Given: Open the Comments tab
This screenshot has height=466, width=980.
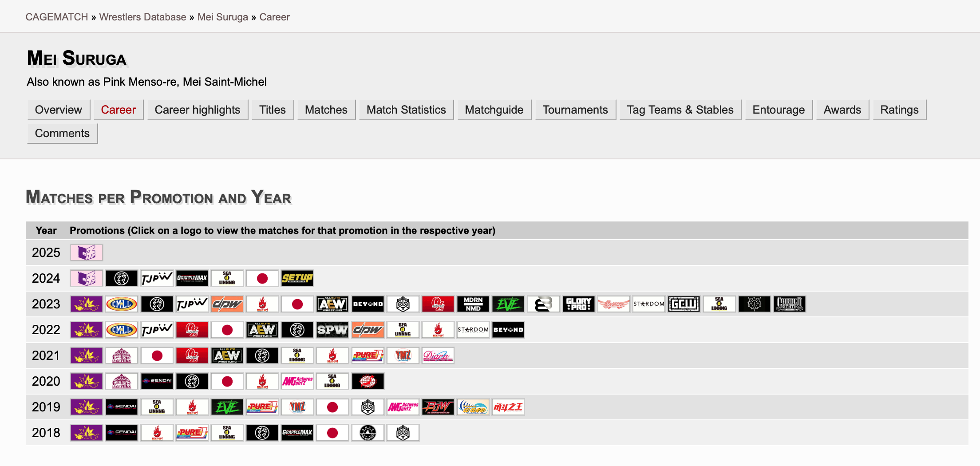Looking at the screenshot, I should pyautogui.click(x=62, y=133).
